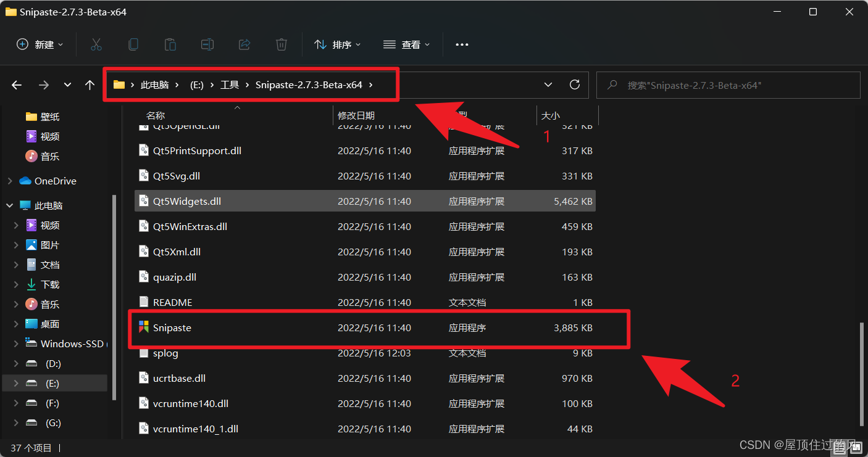Click the Cut icon in the toolbar
The image size is (868, 457).
(96, 44)
